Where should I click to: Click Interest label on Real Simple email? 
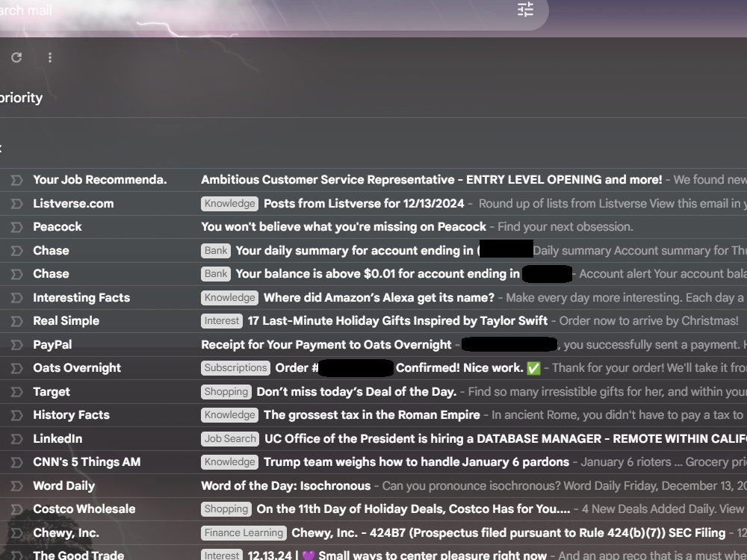pyautogui.click(x=222, y=321)
